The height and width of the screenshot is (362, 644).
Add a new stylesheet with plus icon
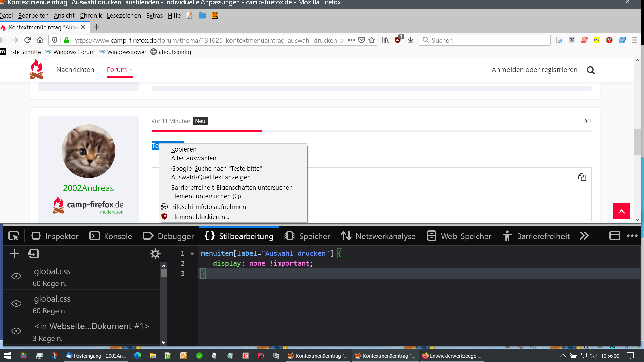coord(14,254)
